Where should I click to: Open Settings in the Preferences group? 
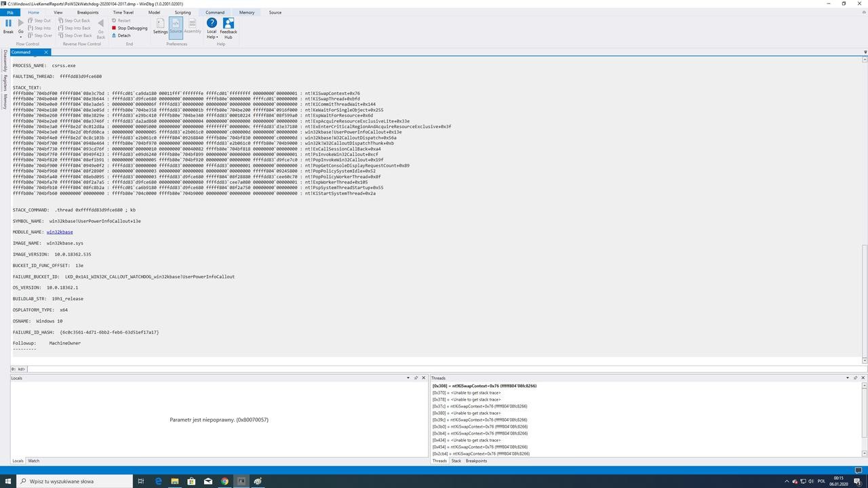160,26
